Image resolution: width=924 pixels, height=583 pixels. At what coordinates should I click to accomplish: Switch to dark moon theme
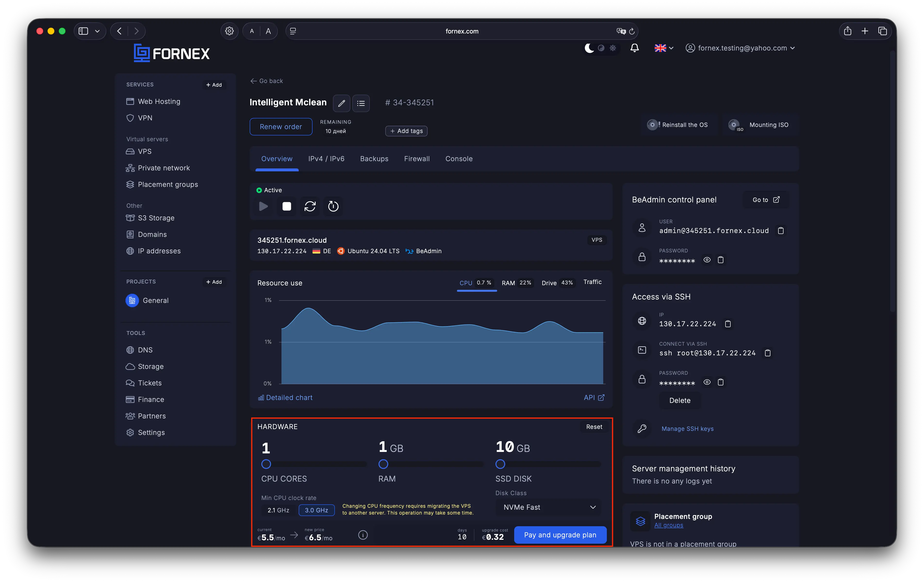589,48
